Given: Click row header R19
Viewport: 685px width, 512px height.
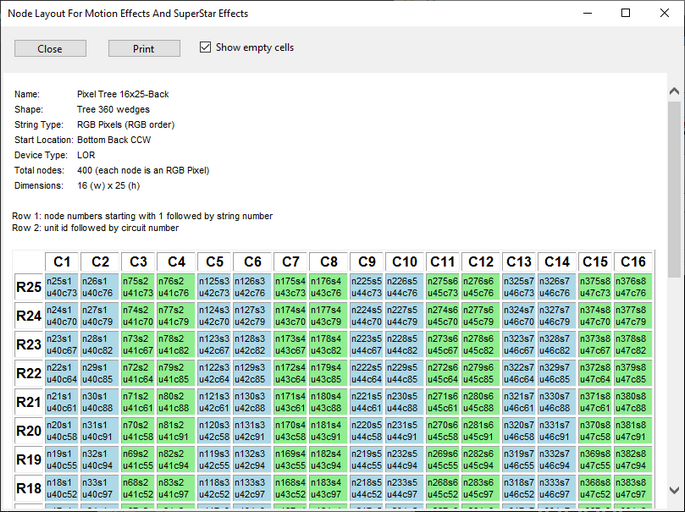Looking at the screenshot, I should (28, 460).
